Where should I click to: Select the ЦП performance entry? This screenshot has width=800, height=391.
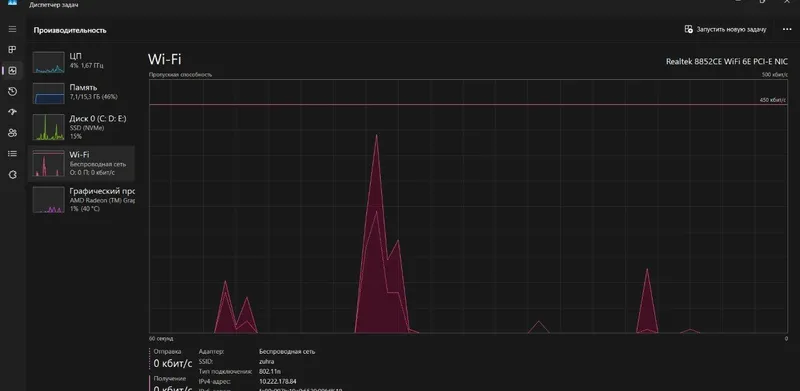82,61
